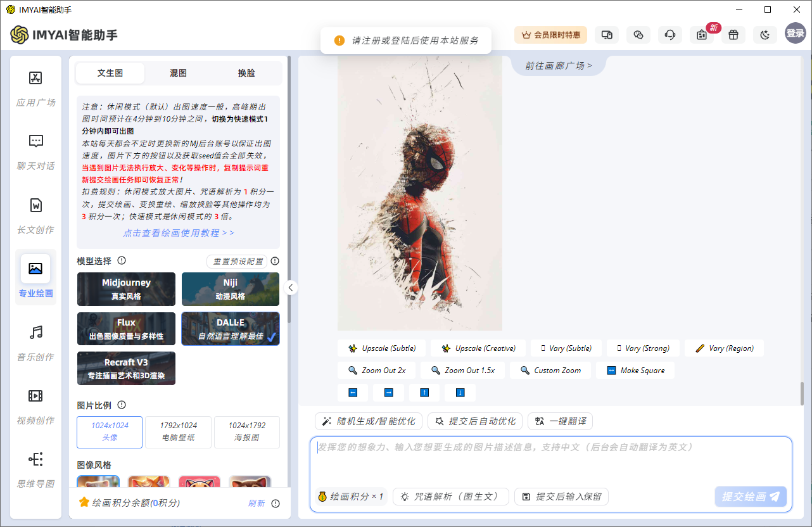
Task: Open the 聊天对话 chat sidebar item
Action: tap(36, 151)
